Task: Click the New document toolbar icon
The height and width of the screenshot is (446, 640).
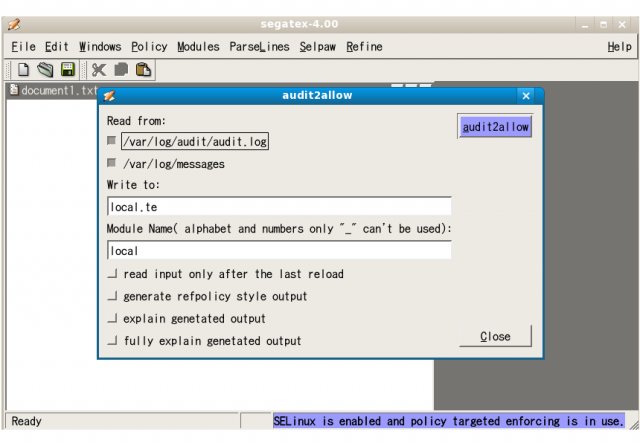Action: [23, 70]
